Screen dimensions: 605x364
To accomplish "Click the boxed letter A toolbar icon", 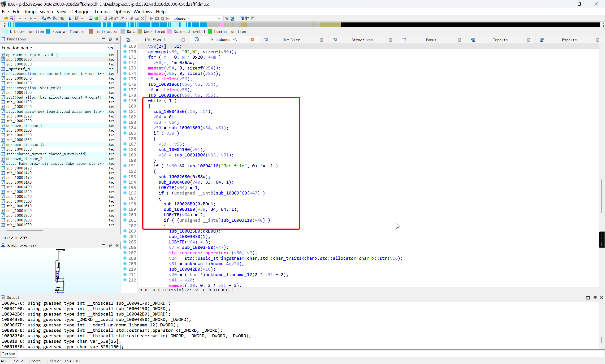I will point(77,18).
